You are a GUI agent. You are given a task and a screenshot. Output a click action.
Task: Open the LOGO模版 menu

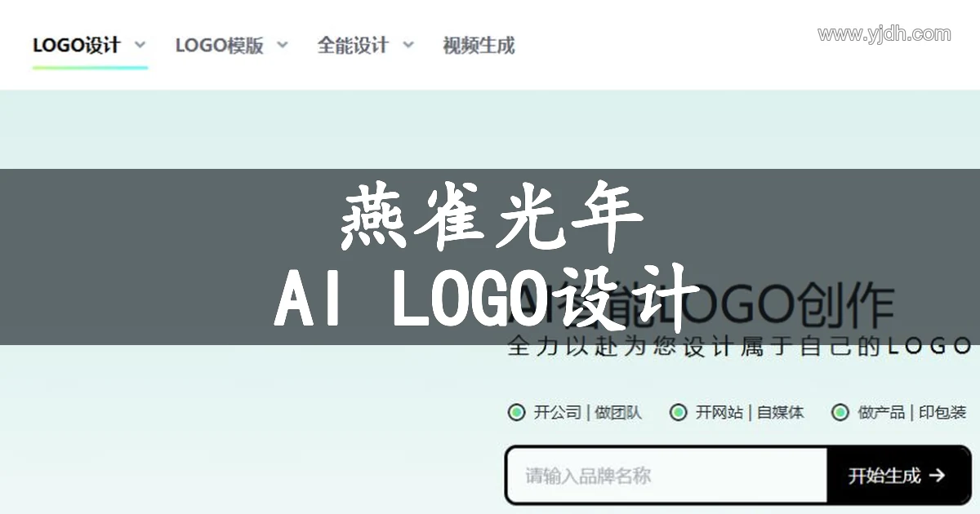[x=219, y=45]
